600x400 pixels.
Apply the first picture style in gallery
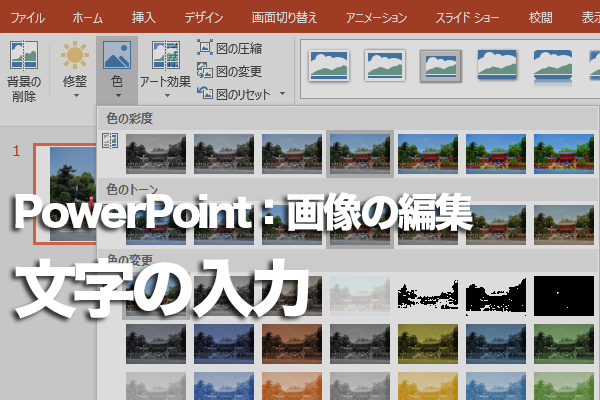coord(329,65)
